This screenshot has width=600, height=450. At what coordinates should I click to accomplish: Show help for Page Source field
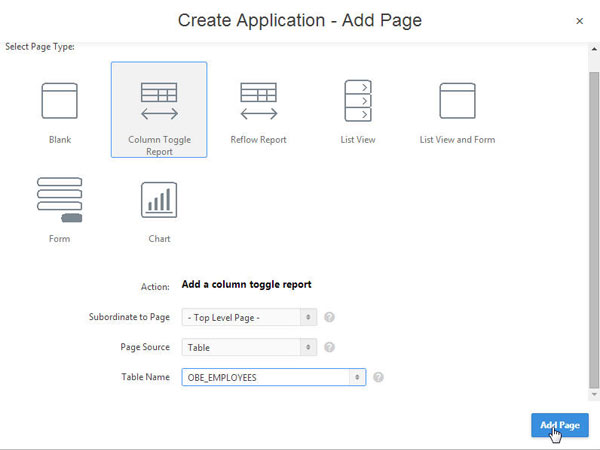click(329, 347)
